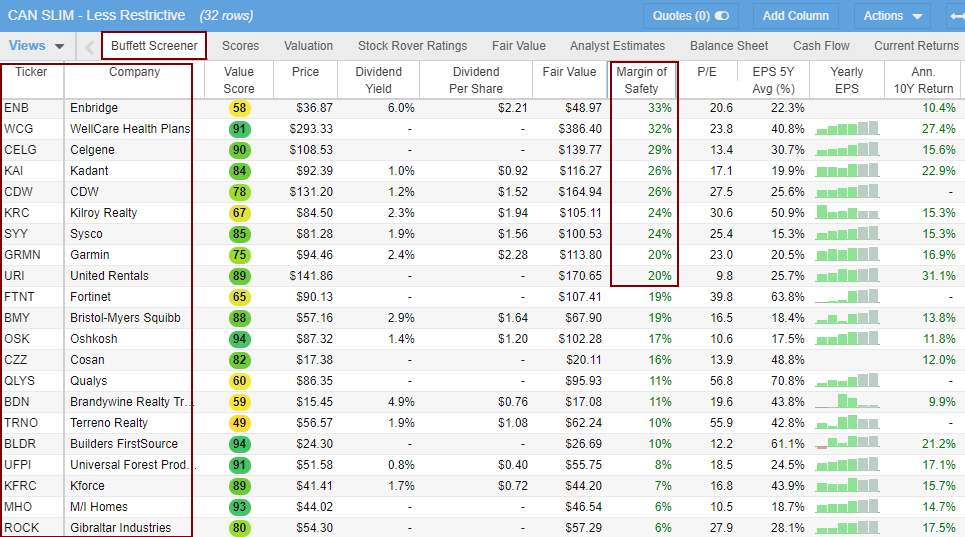The width and height of the screenshot is (965, 537).
Task: Click the Celgene value score badge 90
Action: coord(239,149)
